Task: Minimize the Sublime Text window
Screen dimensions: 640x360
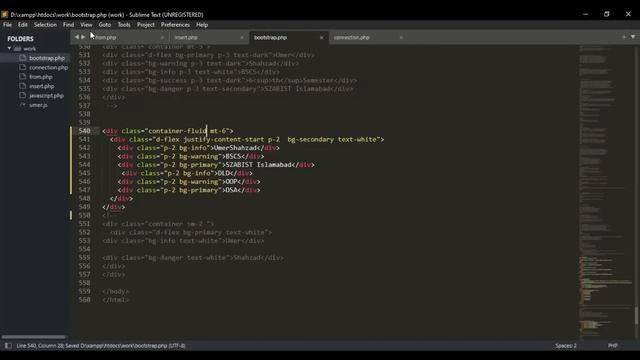Action: point(586,14)
